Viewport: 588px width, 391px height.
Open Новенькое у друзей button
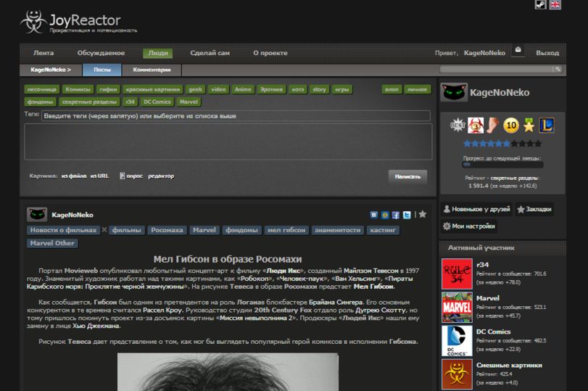pos(476,209)
